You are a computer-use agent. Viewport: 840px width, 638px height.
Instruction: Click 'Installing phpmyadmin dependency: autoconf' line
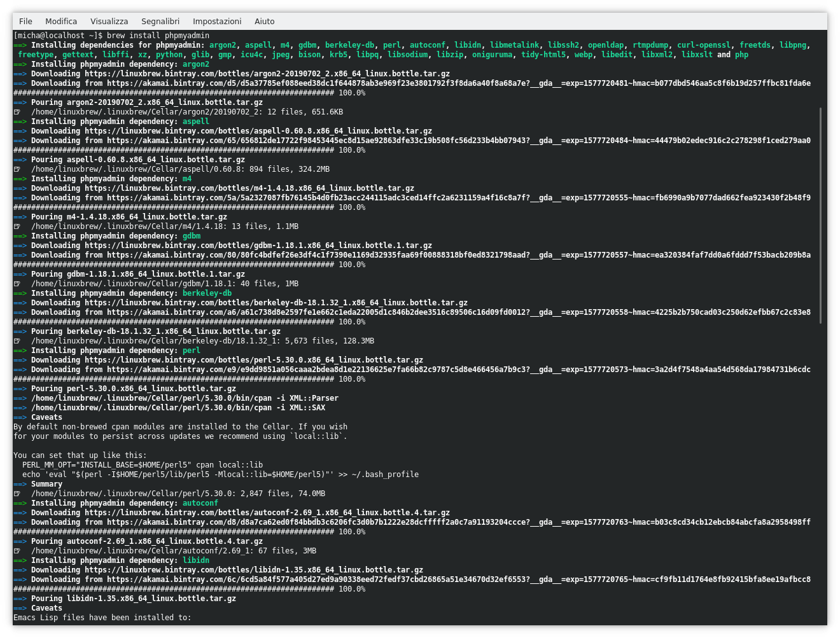point(116,503)
